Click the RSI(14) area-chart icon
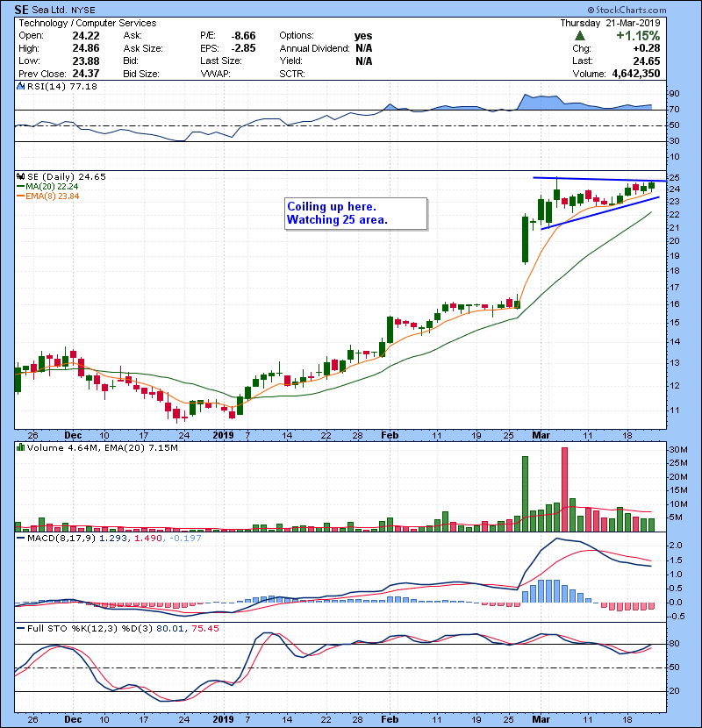The image size is (702, 728). point(20,87)
